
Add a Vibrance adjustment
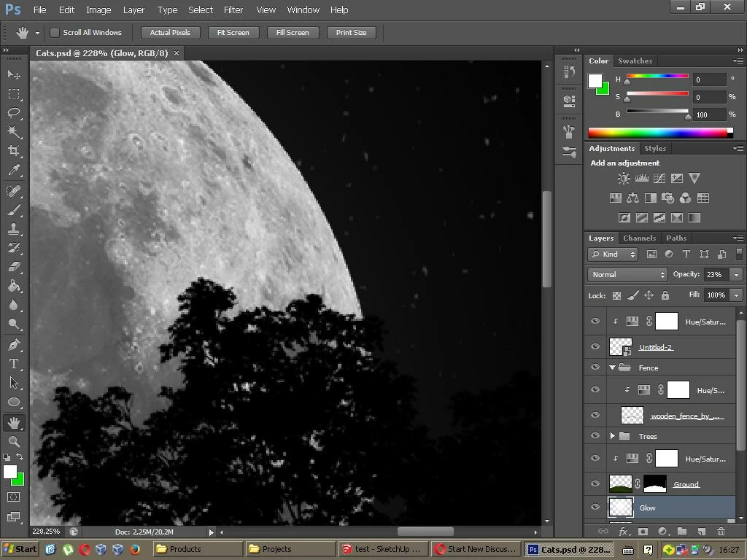pyautogui.click(x=694, y=179)
